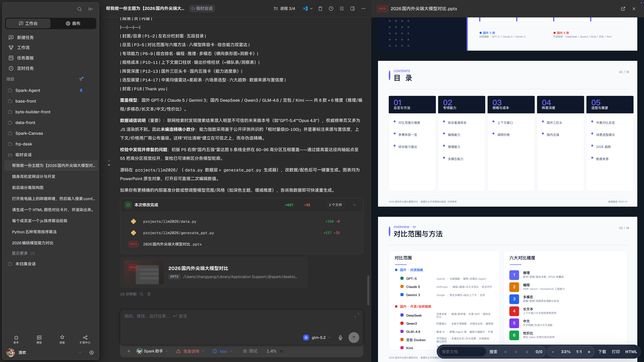The width and height of the screenshot is (644, 362).
Task: Toggle the split panel layout icon
Action: point(353,9)
